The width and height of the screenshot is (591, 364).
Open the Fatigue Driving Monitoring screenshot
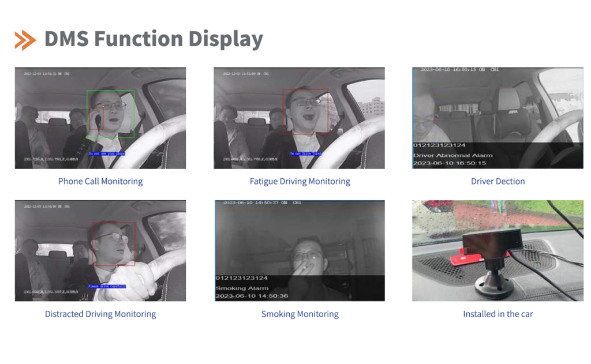[x=299, y=118]
